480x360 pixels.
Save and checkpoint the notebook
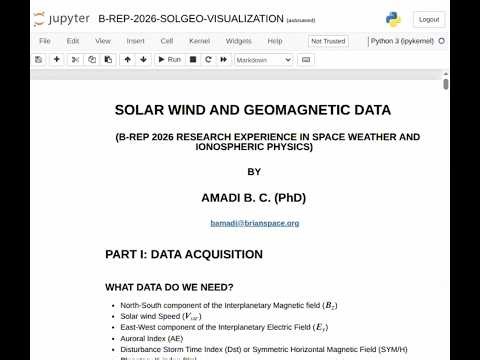(39, 60)
